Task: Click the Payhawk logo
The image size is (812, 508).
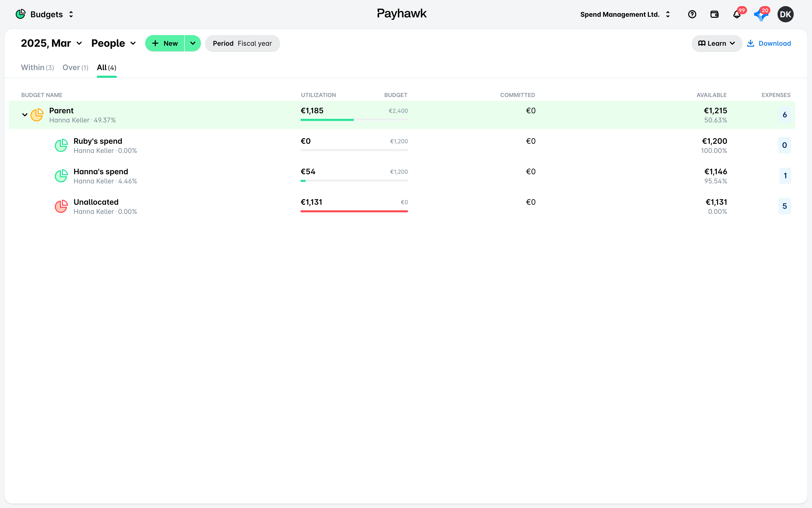Action: [x=402, y=14]
